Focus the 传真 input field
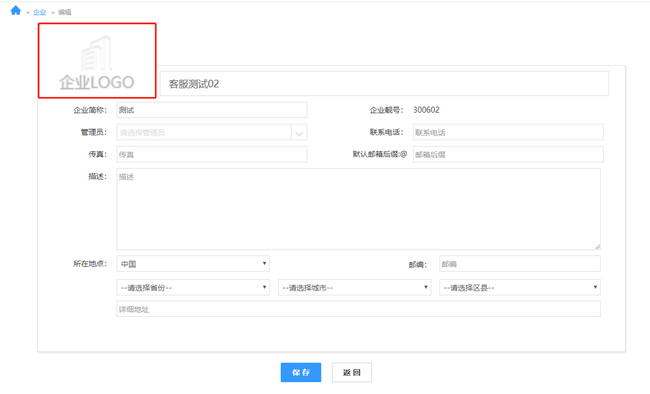 pos(211,154)
